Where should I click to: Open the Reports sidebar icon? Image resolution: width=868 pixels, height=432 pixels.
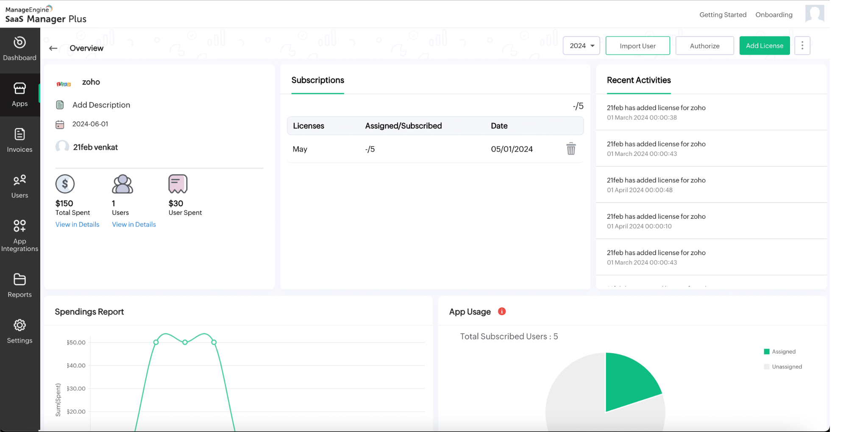tap(19, 279)
